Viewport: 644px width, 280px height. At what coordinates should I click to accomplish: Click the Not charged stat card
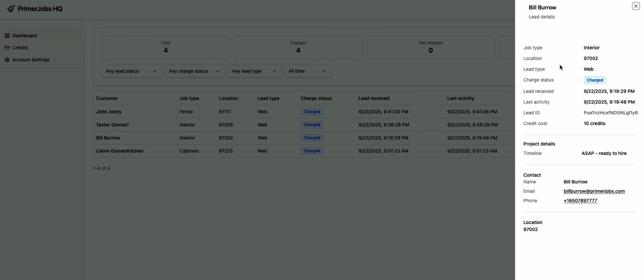click(x=430, y=47)
